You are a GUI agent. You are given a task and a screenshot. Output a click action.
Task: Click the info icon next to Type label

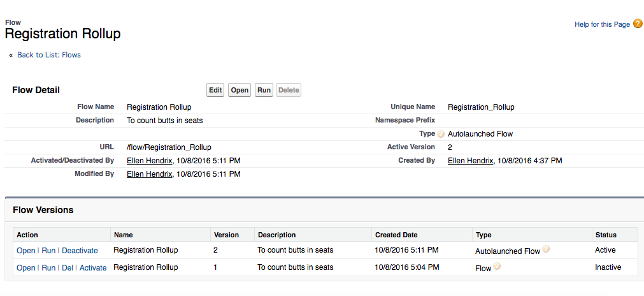(x=441, y=134)
